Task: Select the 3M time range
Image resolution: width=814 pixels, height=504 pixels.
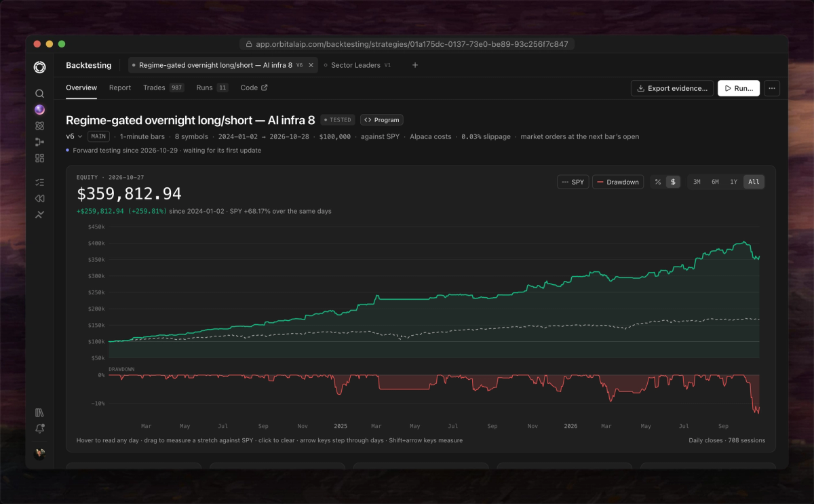Action: 697,182
